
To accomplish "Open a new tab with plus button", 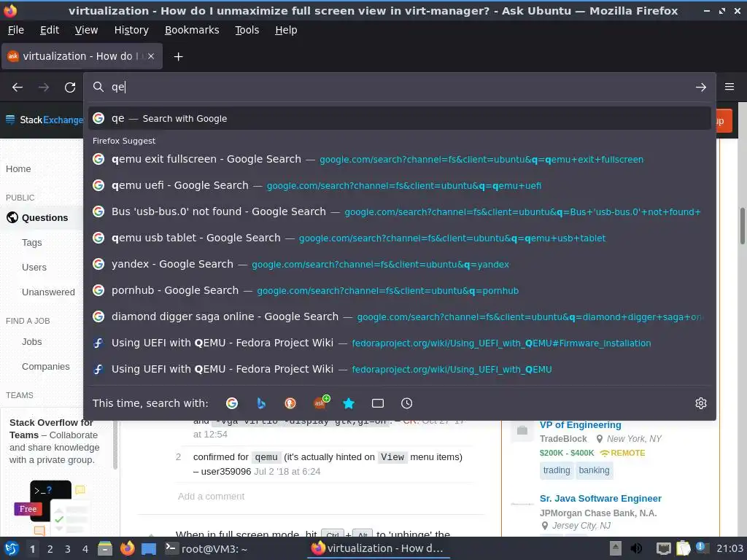I will pyautogui.click(x=178, y=57).
